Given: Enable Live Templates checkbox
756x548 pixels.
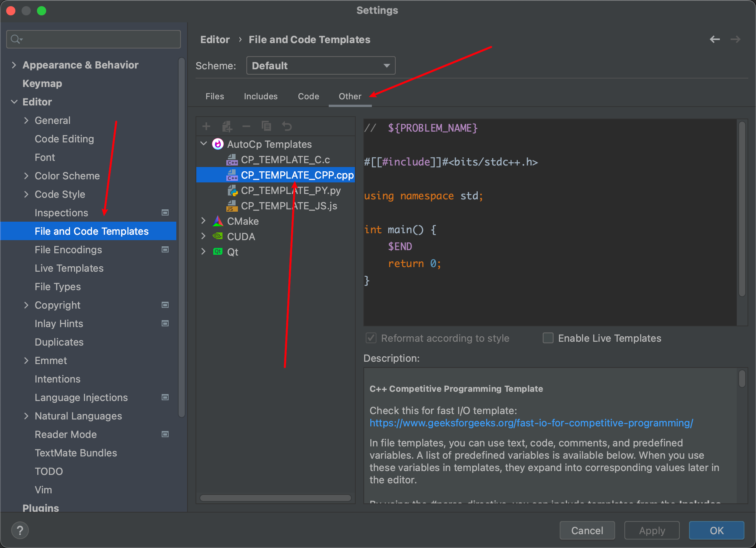Looking at the screenshot, I should (x=548, y=338).
